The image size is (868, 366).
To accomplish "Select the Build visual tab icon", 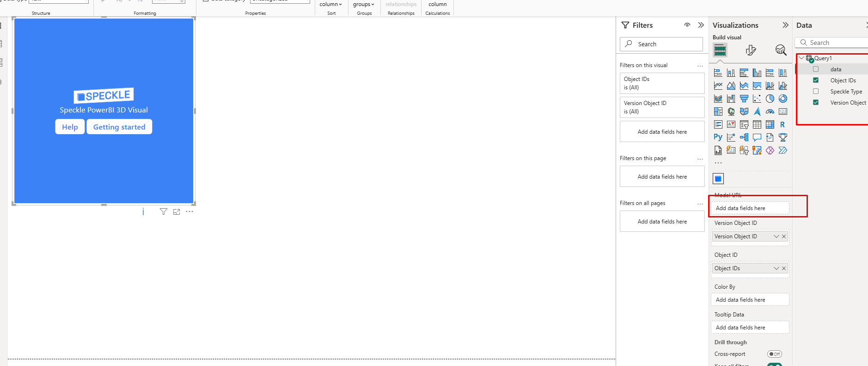I will 720,50.
